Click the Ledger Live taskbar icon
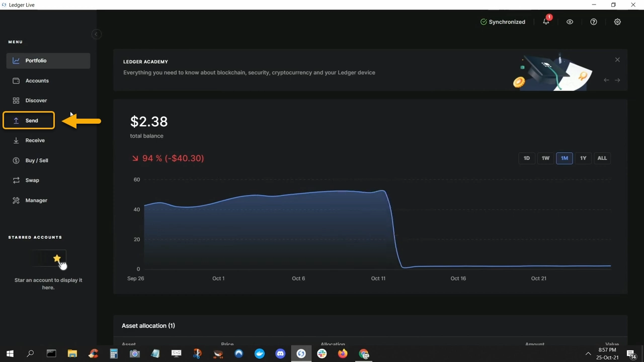The image size is (644, 362). point(301,354)
